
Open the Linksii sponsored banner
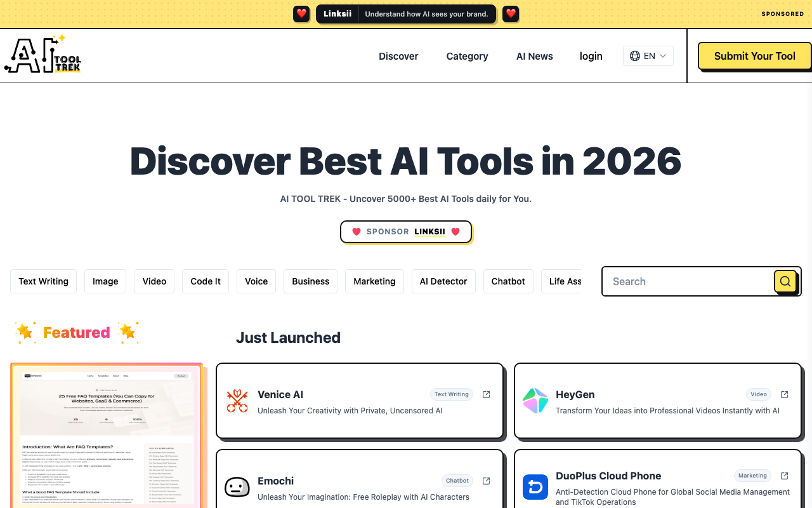tap(406, 14)
